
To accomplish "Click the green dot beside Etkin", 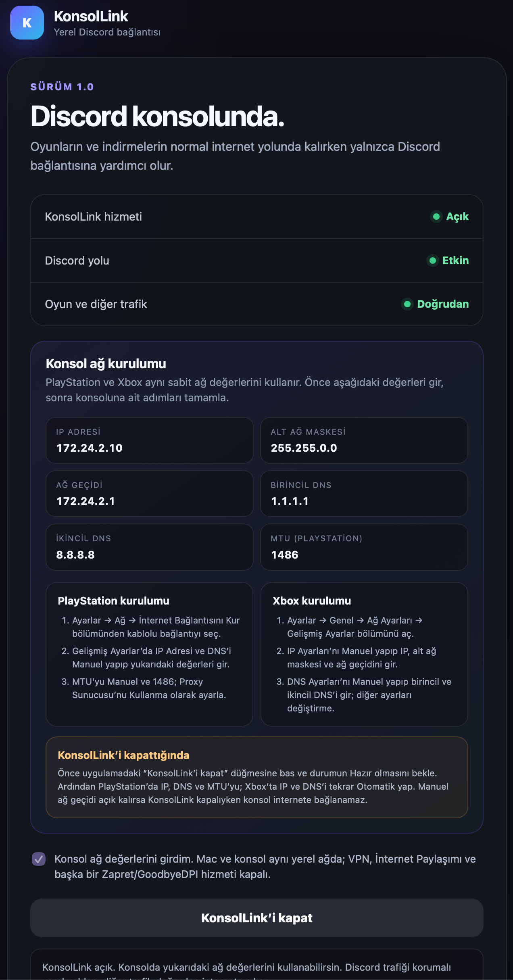I will 432,261.
